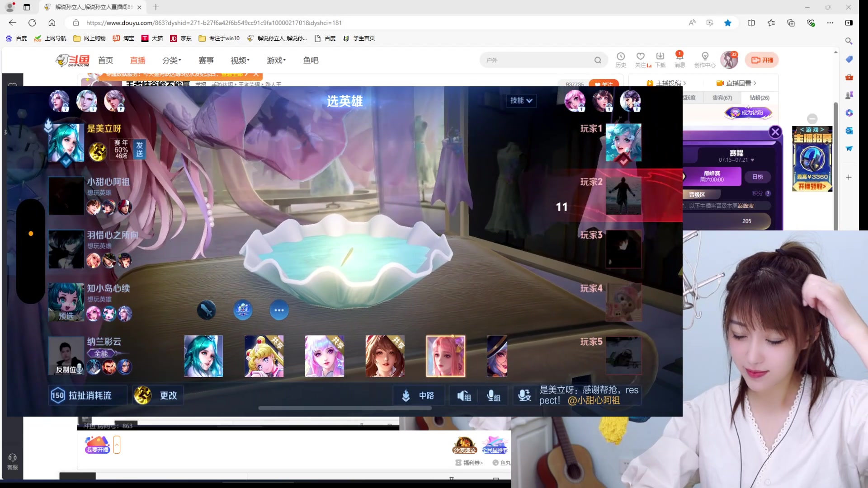Click the 发送 button
Screen dimensions: 868x488
tap(139, 149)
